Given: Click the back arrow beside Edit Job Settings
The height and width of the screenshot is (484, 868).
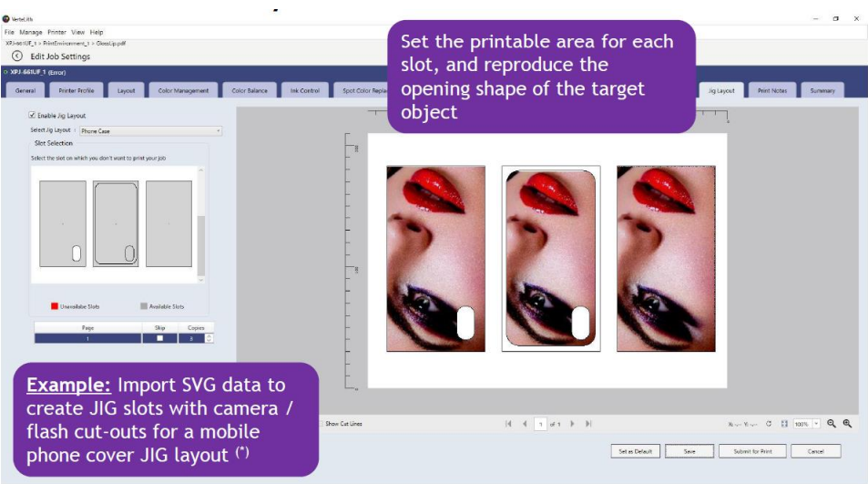Looking at the screenshot, I should pos(17,56).
